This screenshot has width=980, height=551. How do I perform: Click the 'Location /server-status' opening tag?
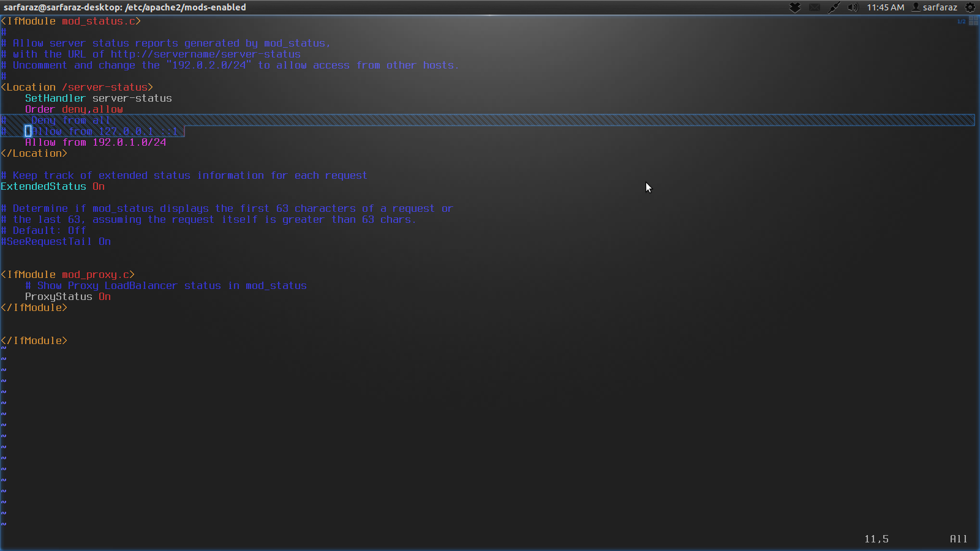pos(77,88)
